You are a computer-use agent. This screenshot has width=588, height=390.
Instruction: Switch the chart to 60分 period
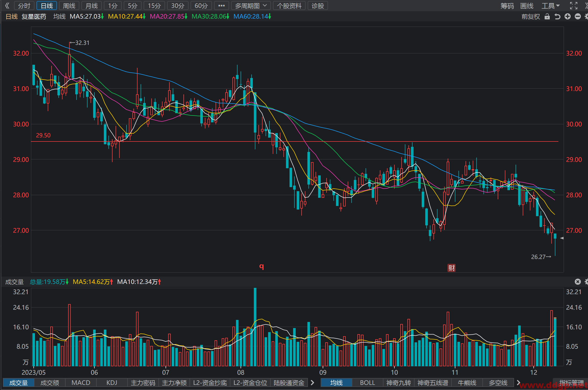201,6
